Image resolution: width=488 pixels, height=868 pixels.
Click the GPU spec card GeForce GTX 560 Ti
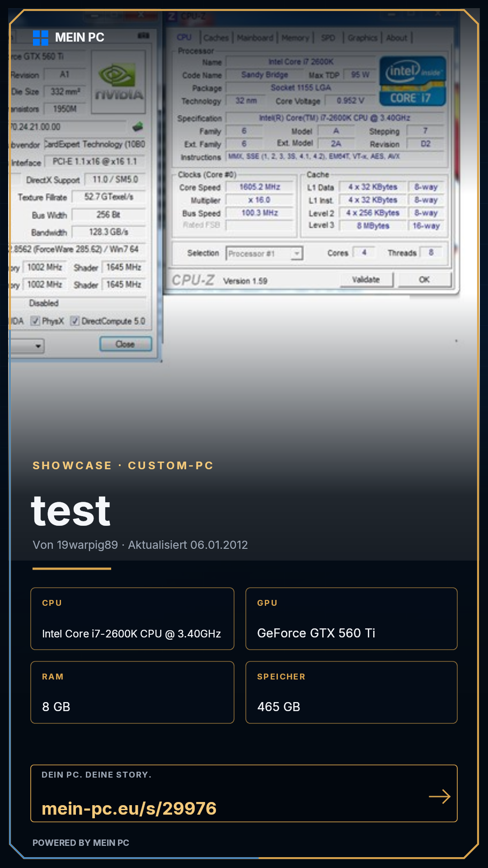(352, 618)
